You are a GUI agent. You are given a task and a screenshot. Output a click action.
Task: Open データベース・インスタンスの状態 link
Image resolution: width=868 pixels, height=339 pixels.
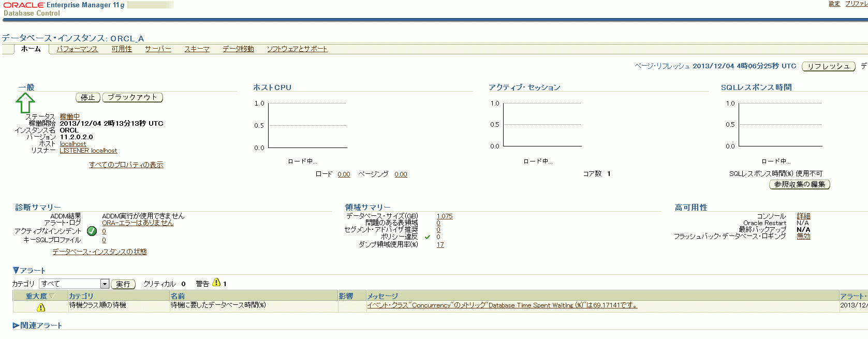tap(99, 252)
